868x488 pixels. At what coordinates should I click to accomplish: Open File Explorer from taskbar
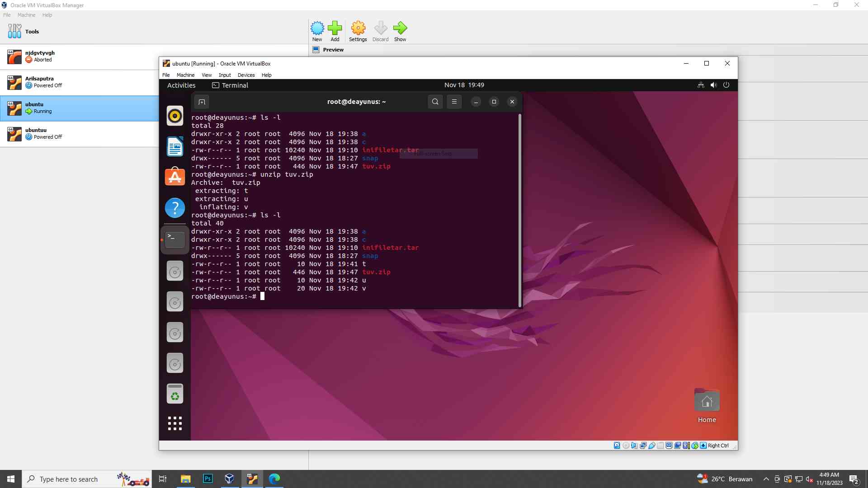click(185, 479)
